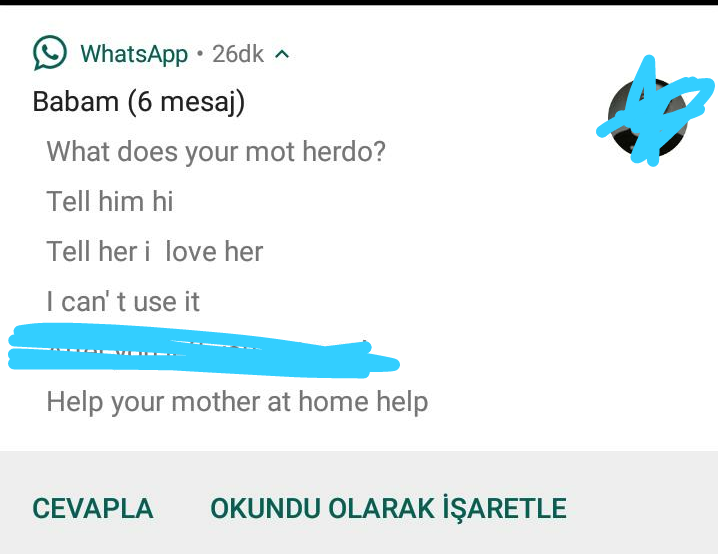The height and width of the screenshot is (554, 718).
Task: Tap empty white area right of messages
Action: pyautogui.click(x=572, y=275)
